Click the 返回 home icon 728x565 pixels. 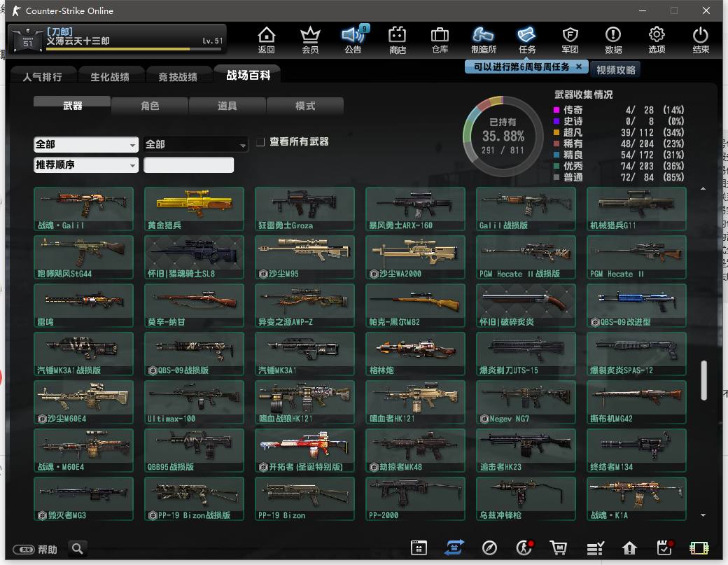tap(267, 40)
